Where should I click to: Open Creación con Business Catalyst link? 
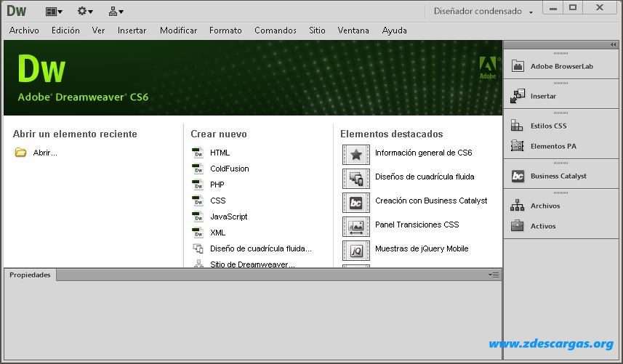431,201
